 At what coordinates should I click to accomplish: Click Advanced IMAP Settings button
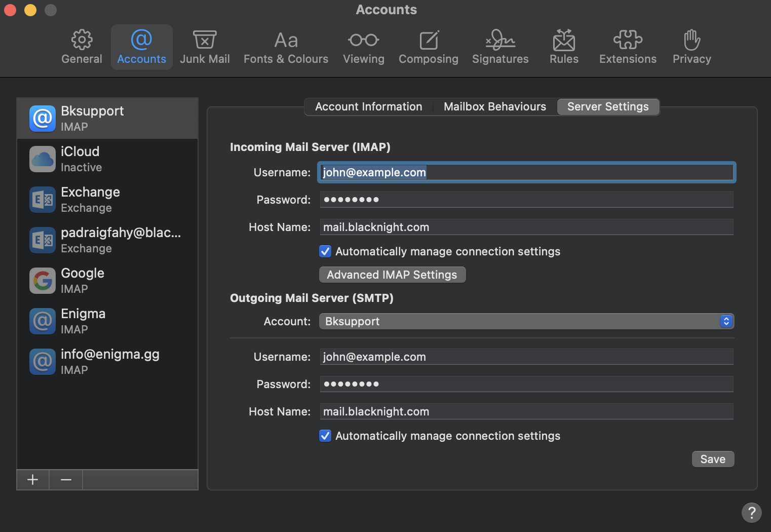click(392, 275)
